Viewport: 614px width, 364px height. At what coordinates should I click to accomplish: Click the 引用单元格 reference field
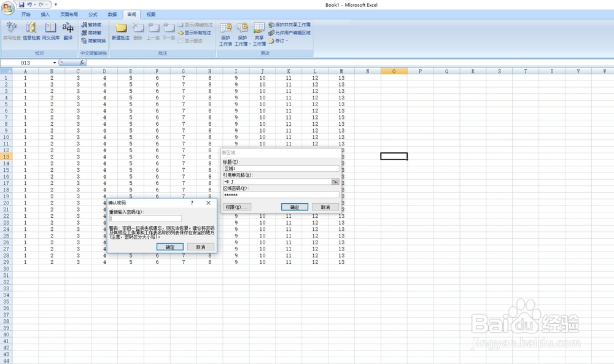(x=277, y=182)
